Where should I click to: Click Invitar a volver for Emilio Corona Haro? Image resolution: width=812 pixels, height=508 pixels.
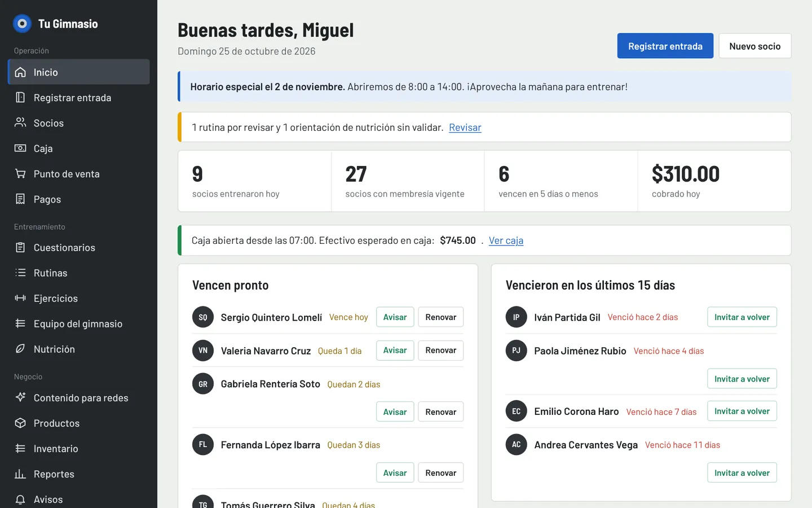(x=742, y=411)
